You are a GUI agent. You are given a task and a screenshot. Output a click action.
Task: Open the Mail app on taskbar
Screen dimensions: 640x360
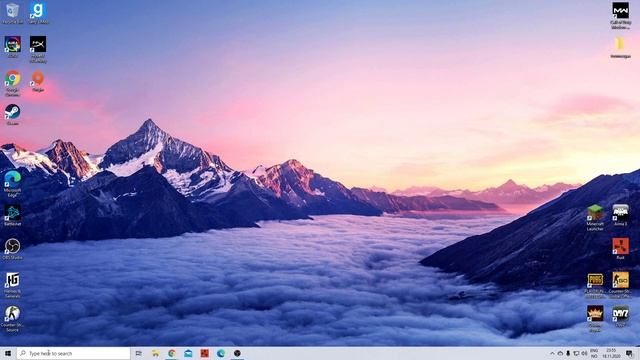click(x=188, y=353)
